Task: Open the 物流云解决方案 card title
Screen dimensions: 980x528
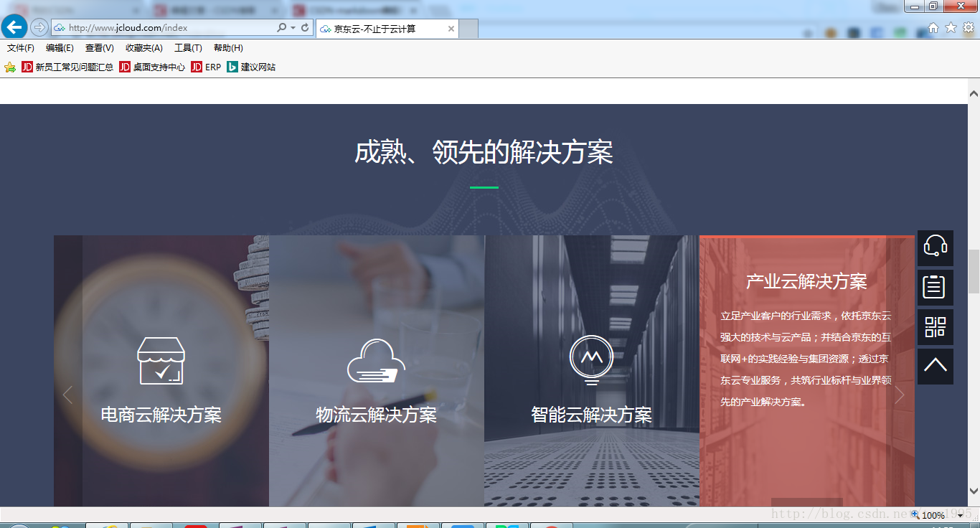Action: (377, 415)
